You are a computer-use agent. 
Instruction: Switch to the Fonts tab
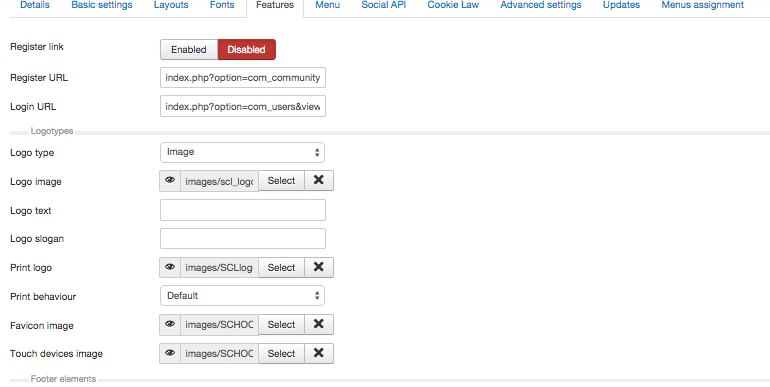[222, 5]
